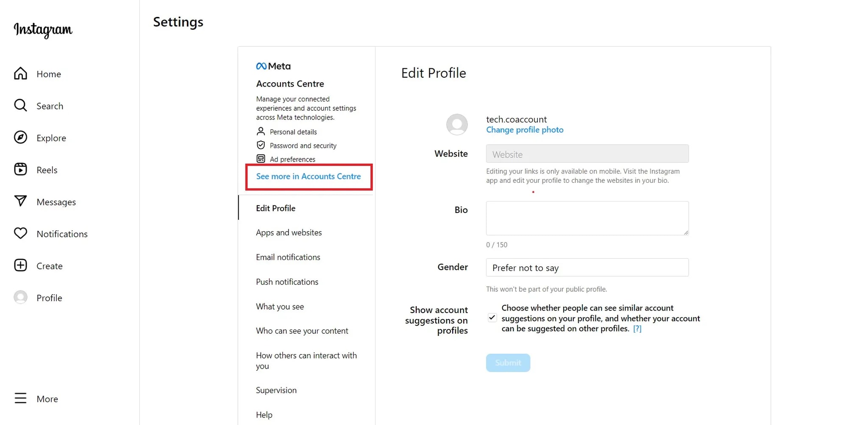Open the suggestions help [?] link
This screenshot has width=868, height=425.
[637, 329]
